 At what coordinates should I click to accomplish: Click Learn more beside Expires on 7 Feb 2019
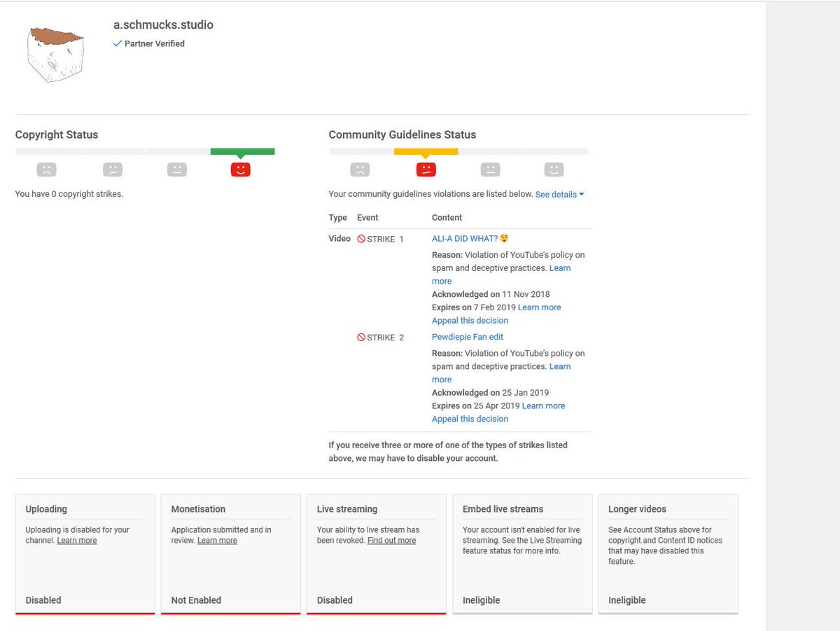(540, 307)
